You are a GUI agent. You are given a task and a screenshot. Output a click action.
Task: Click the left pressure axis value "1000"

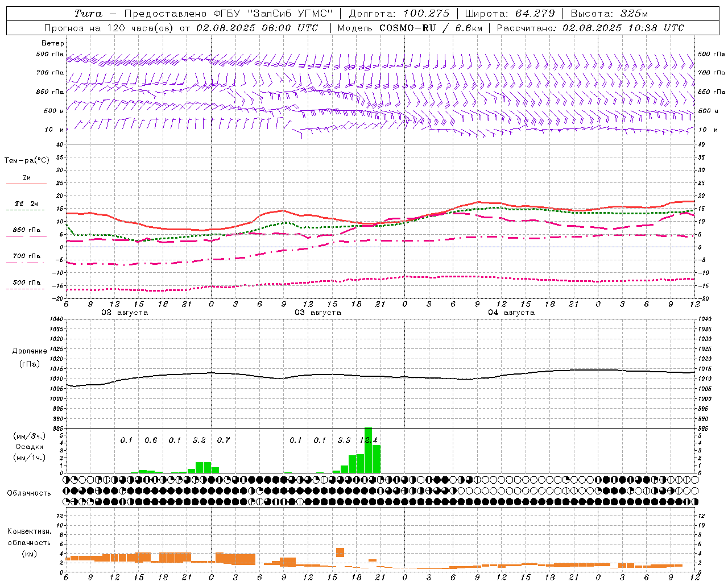click(x=57, y=399)
